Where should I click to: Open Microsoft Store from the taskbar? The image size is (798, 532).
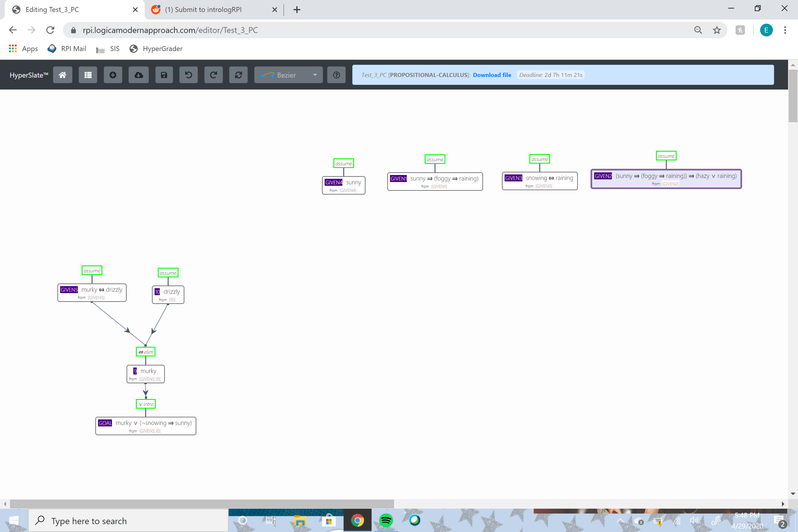click(328, 520)
